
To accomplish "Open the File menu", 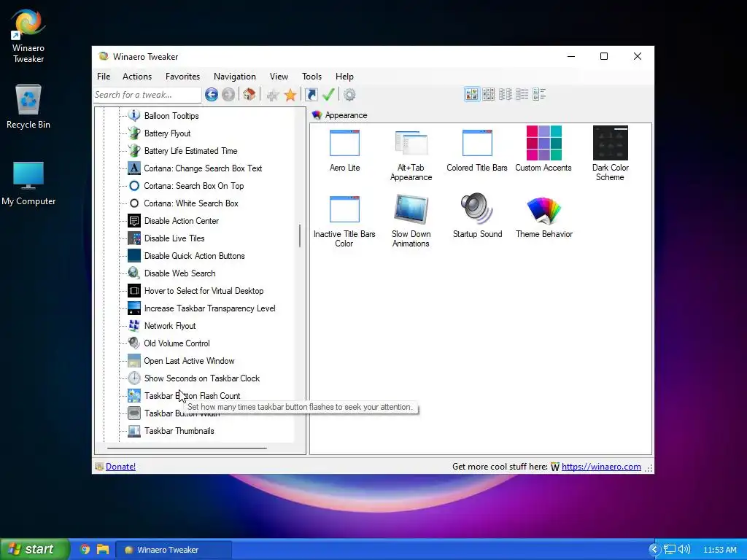I will click(104, 76).
